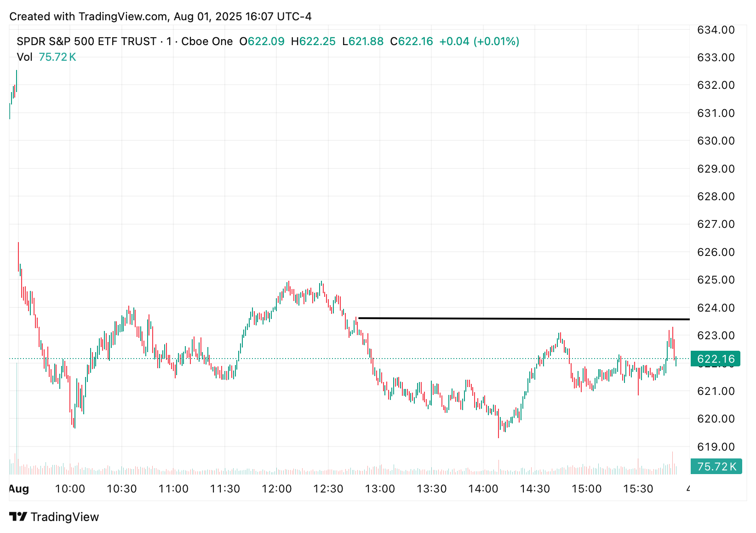The width and height of the screenshot is (756, 533).
Task: Click the 13:30 time axis label
Action: pos(432,489)
